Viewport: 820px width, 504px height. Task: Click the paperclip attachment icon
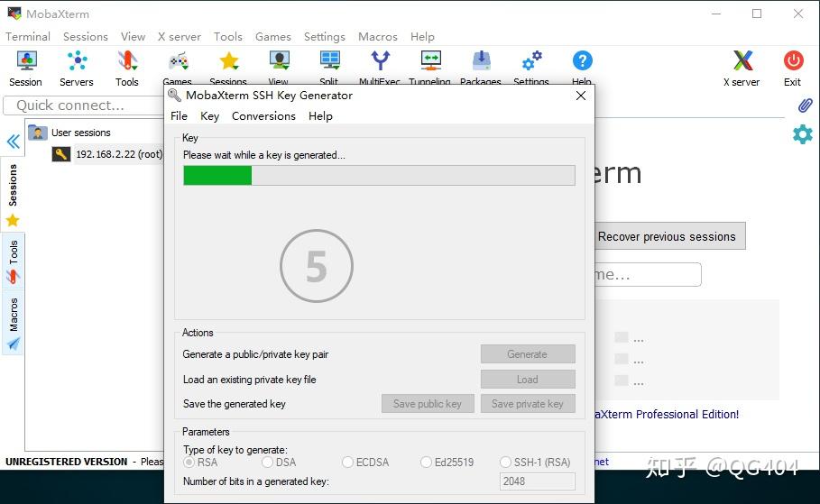click(805, 105)
